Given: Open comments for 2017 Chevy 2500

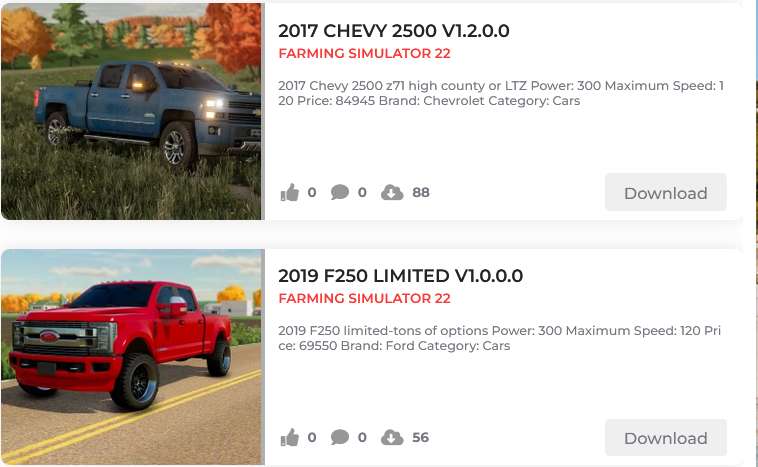Looking at the screenshot, I should tap(340, 192).
